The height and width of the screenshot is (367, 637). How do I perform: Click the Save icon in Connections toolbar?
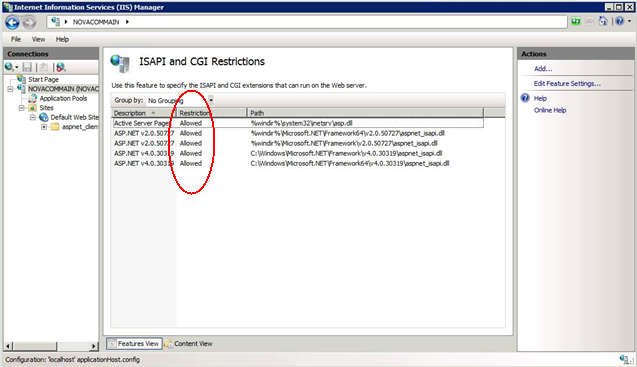tap(27, 67)
